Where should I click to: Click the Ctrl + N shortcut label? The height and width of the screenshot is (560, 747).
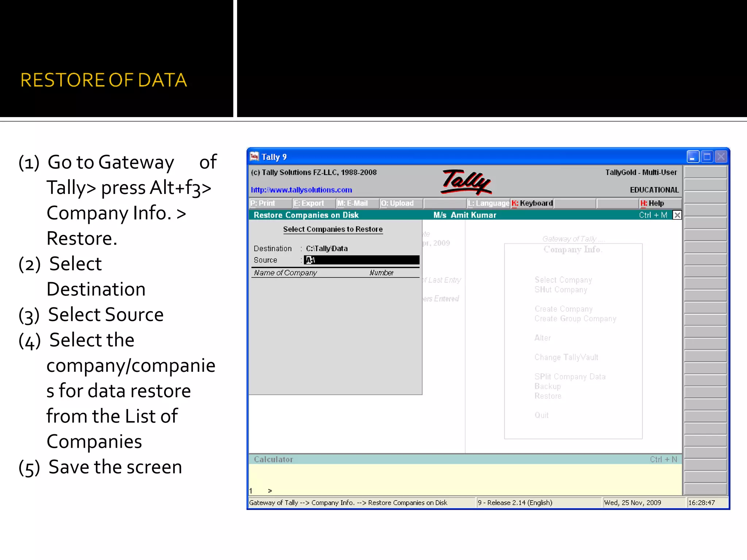663,459
